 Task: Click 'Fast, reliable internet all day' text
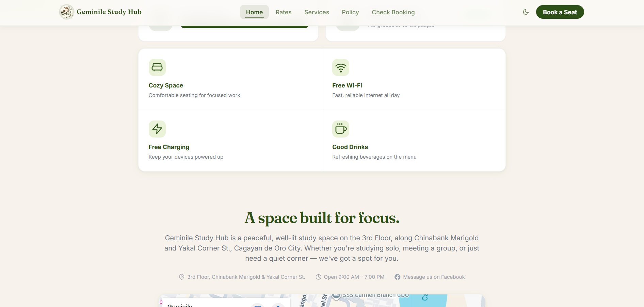366,95
